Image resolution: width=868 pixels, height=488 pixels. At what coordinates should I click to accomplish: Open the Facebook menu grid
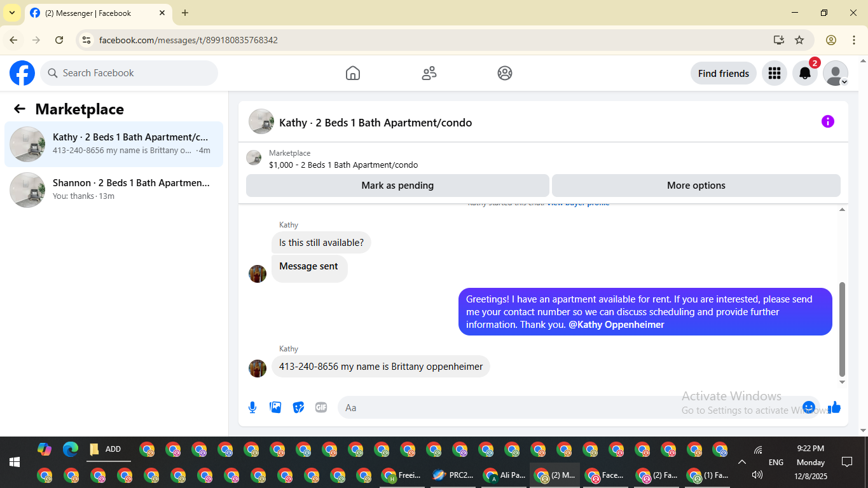774,73
